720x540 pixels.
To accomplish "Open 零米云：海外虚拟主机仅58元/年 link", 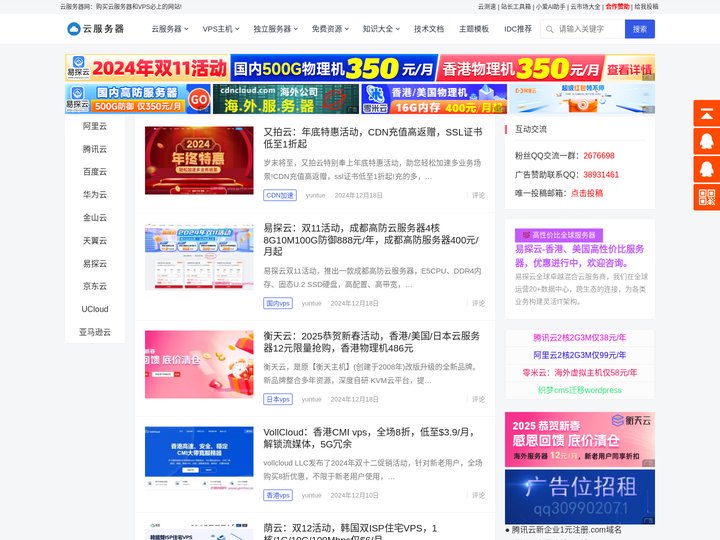I will tap(579, 372).
